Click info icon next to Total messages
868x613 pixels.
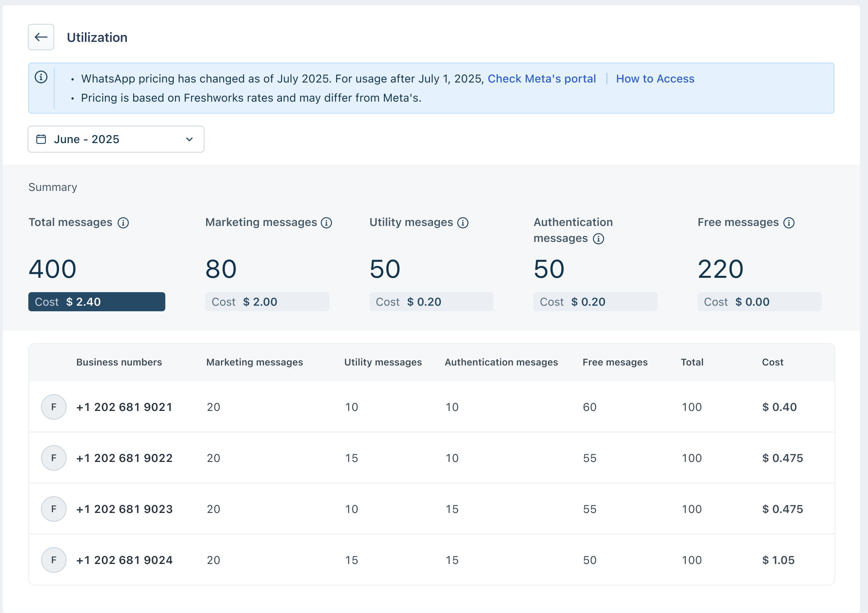click(x=123, y=223)
